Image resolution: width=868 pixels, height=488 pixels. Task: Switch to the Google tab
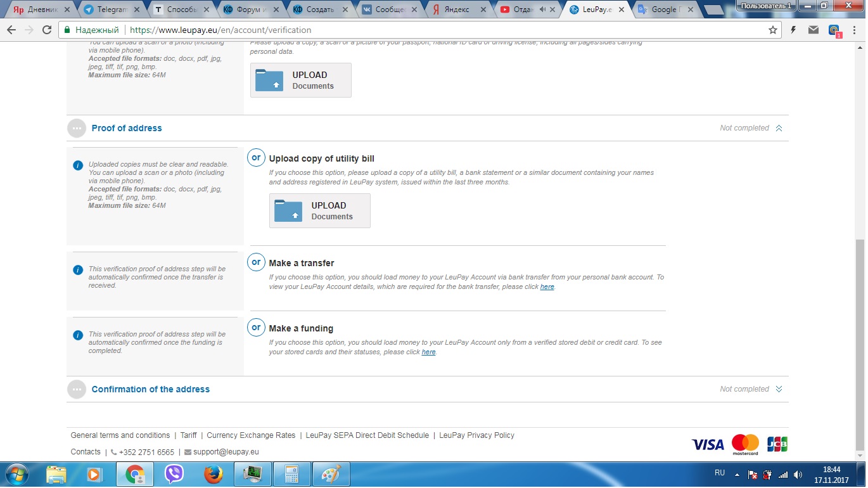point(664,10)
